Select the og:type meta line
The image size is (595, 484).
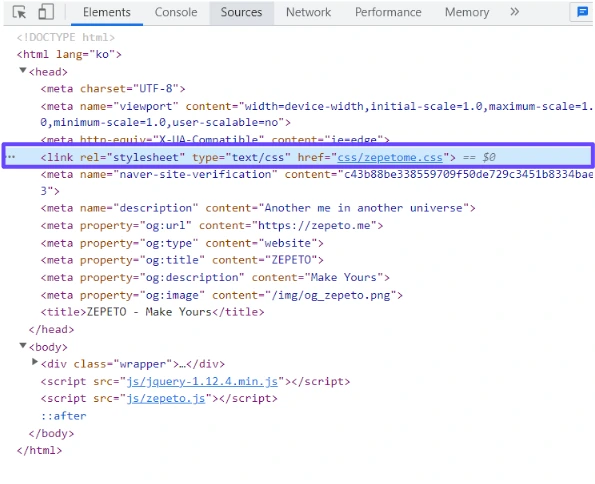[182, 243]
